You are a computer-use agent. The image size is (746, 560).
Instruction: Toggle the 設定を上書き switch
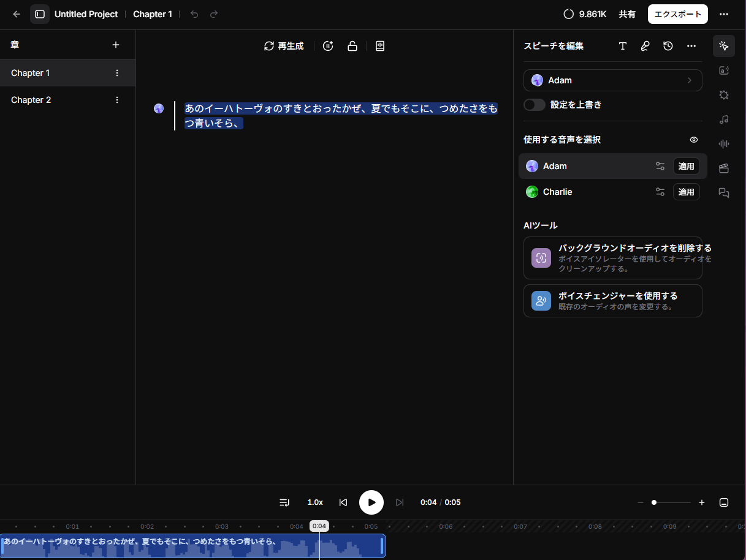point(535,105)
